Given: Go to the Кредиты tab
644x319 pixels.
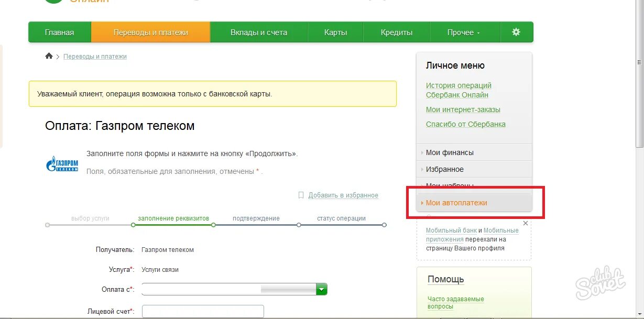Looking at the screenshot, I should 397,32.
